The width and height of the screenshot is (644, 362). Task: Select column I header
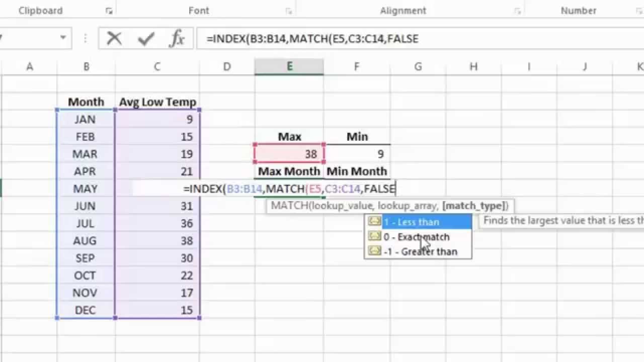tap(529, 66)
